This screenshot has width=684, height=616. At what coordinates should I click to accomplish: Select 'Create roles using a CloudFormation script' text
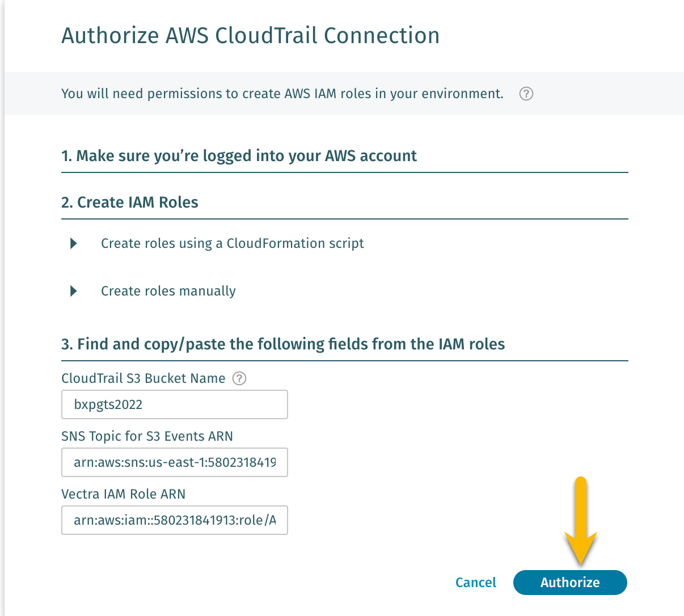pyautogui.click(x=232, y=243)
